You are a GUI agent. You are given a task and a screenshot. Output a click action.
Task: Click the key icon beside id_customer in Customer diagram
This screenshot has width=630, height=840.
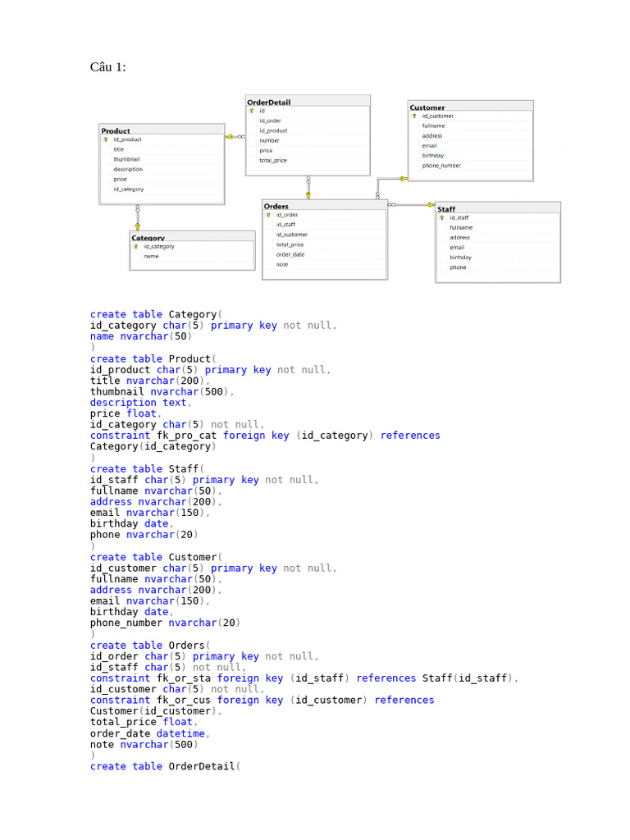tap(414, 116)
